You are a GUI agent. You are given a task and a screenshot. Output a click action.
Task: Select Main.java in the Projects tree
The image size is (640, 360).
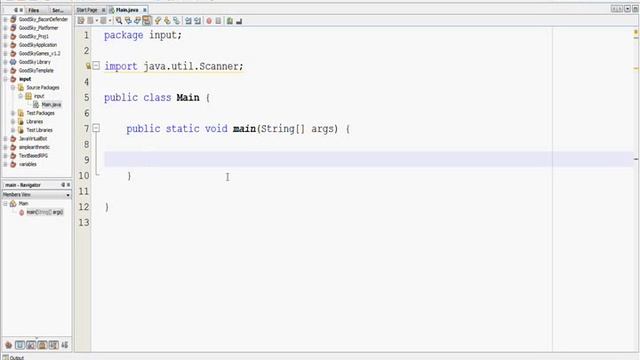click(51, 104)
